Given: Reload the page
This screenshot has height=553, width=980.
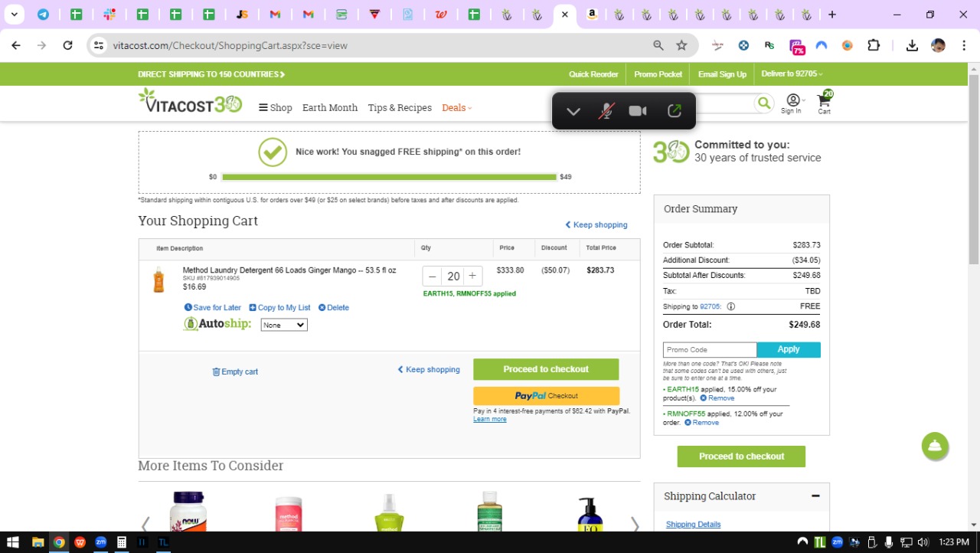Looking at the screenshot, I should click(67, 45).
